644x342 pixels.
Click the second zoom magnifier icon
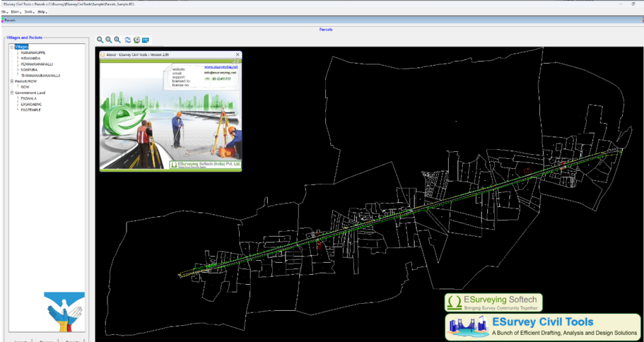tap(109, 40)
